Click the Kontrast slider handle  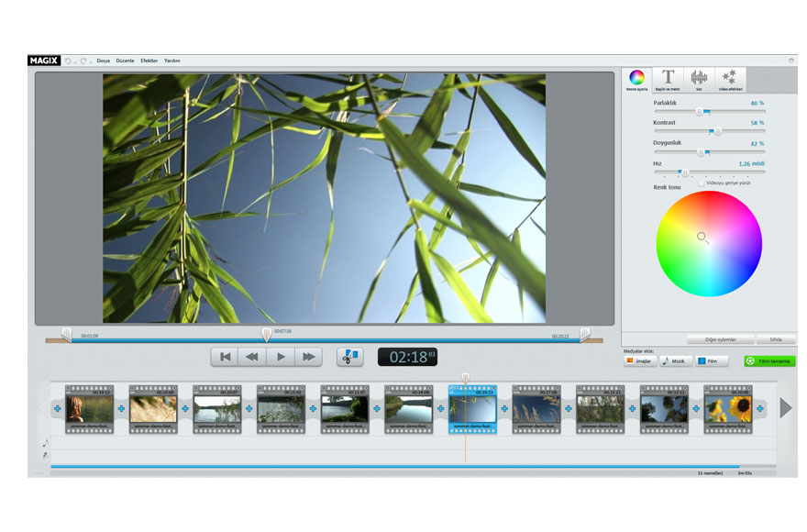pos(718,131)
